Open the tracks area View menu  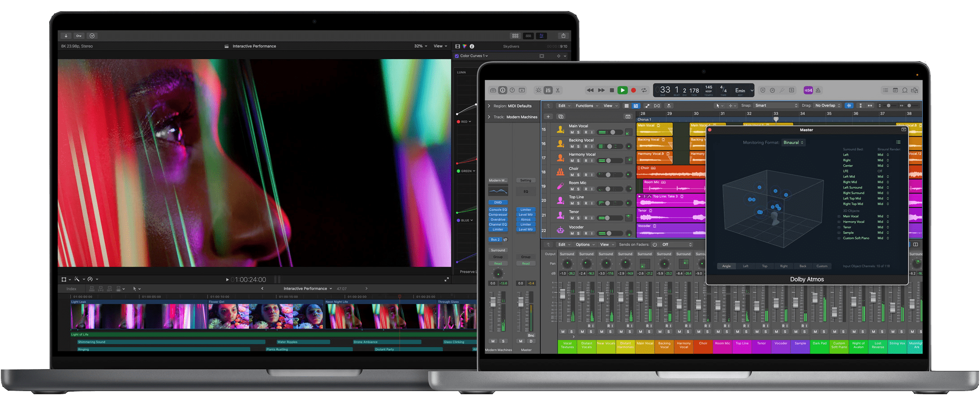[x=610, y=106]
